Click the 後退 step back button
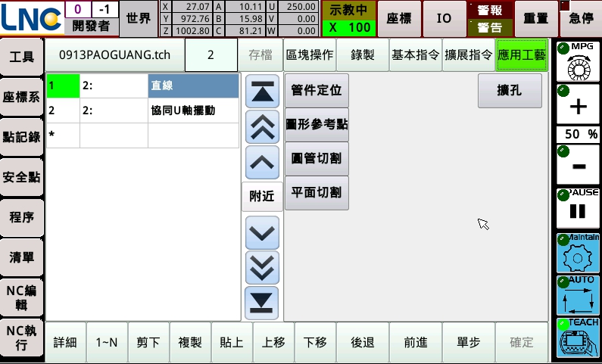This screenshot has width=602, height=364. coord(363,342)
